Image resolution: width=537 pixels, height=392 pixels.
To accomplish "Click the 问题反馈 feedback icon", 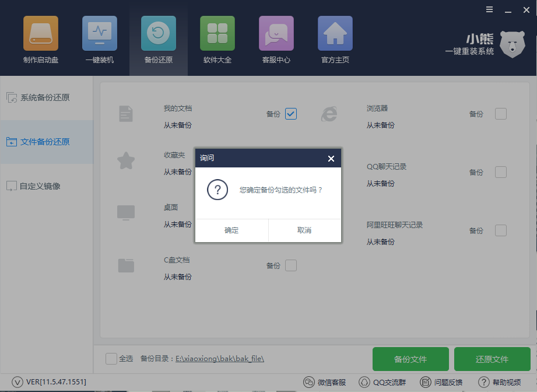I will tap(426, 381).
